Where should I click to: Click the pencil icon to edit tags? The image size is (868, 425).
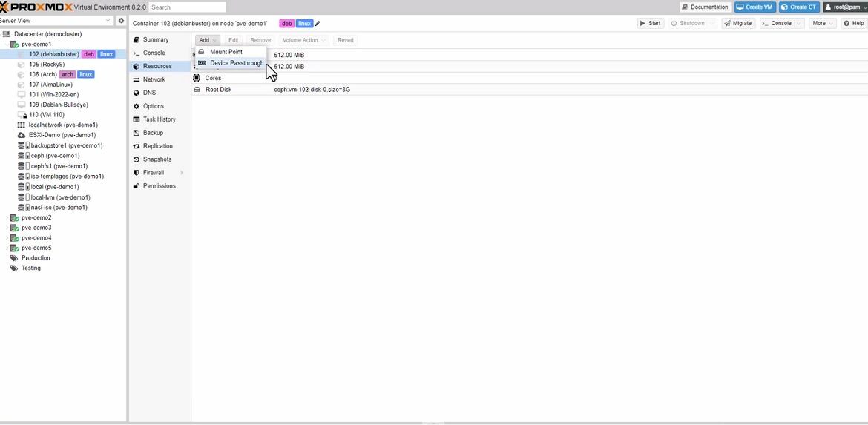click(318, 23)
